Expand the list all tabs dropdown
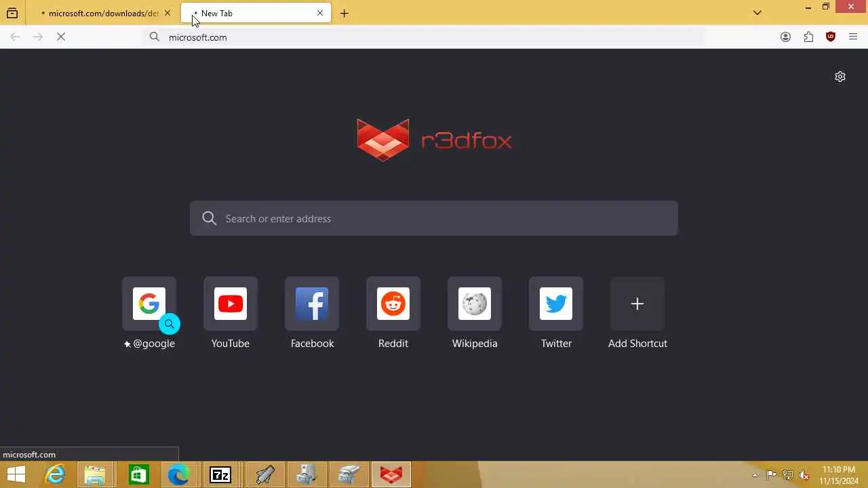 pos(757,13)
